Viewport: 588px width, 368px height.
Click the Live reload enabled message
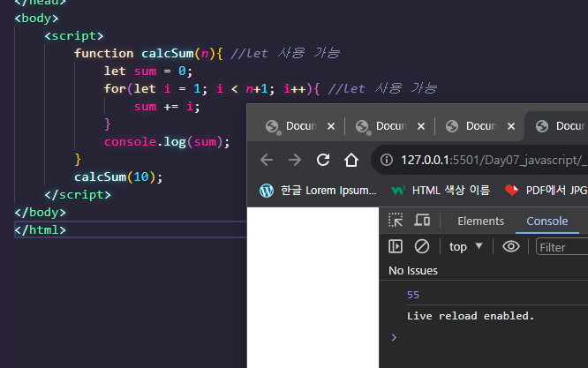click(x=471, y=316)
